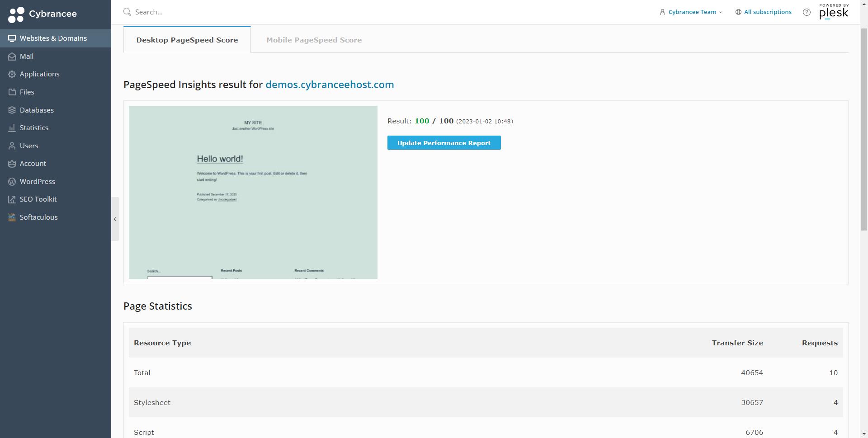Open demos.cybranceehost.com link
Image resolution: width=868 pixels, height=438 pixels.
(x=330, y=85)
